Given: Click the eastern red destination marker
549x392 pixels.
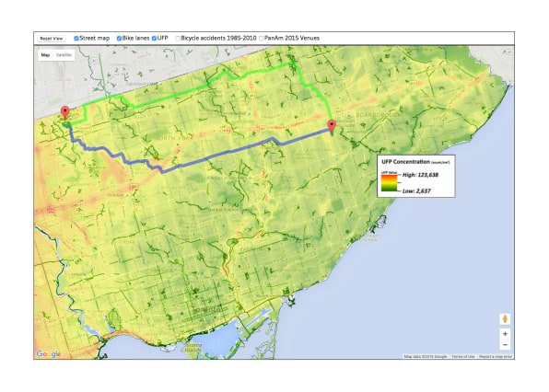Looking at the screenshot, I should pos(332,126).
